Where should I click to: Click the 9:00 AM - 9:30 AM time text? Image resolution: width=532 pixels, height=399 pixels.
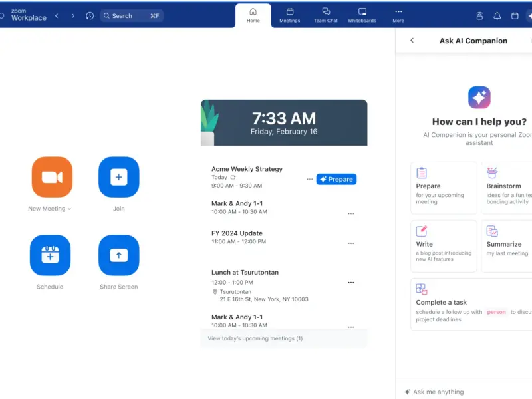coord(237,186)
